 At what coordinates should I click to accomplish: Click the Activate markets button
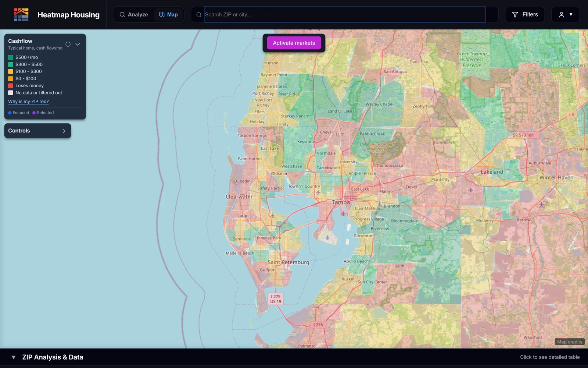pos(294,43)
